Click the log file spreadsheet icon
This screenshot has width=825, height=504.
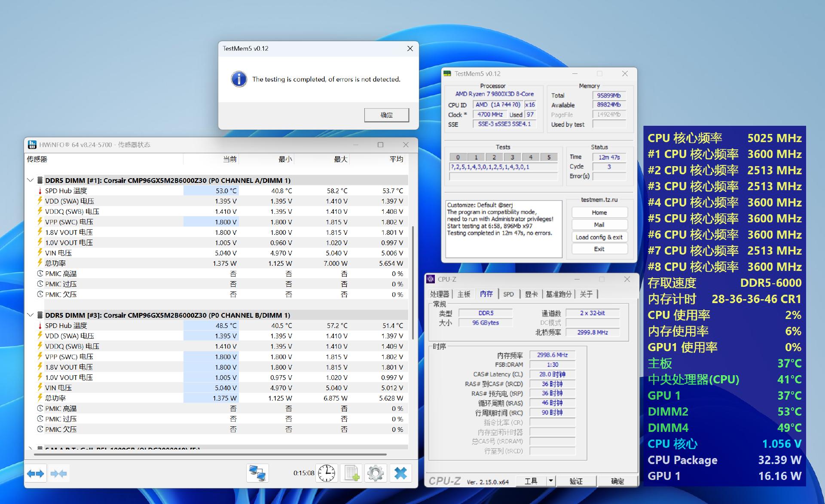[x=351, y=473]
